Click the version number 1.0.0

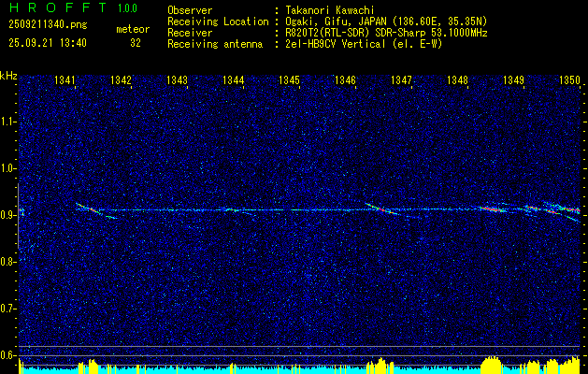[x=127, y=7]
